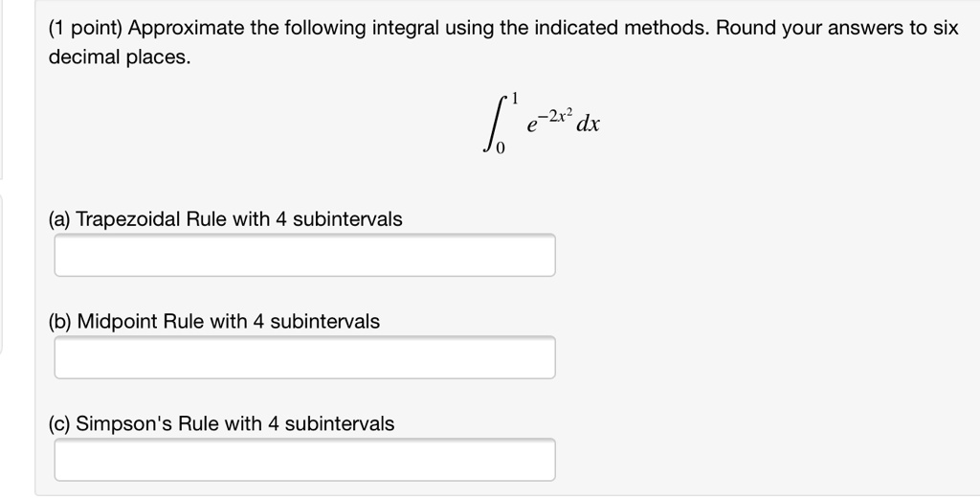Click the Trapezoidal Rule answer input box
The height and width of the screenshot is (500, 980).
tap(304, 255)
